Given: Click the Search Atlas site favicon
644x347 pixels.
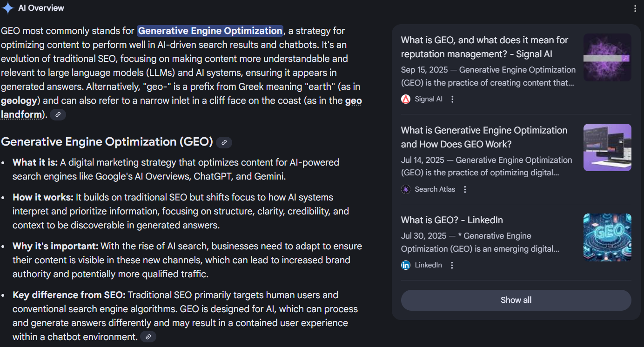Looking at the screenshot, I should point(405,189).
